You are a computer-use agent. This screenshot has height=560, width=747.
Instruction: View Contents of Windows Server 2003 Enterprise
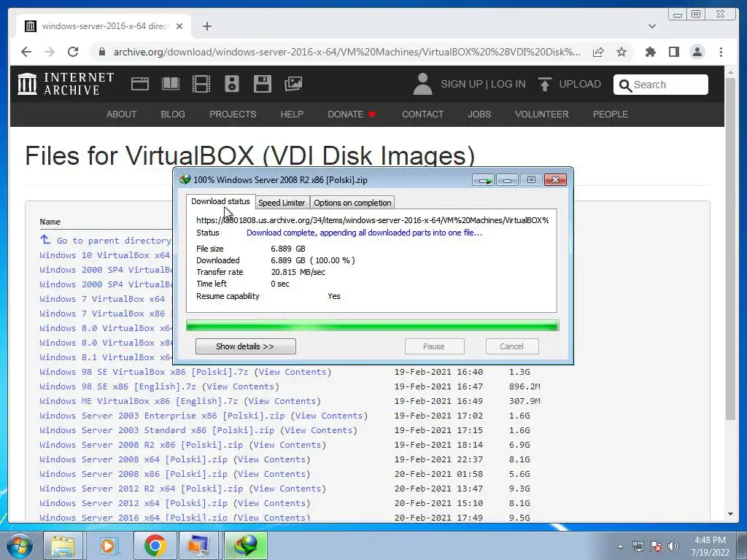click(329, 416)
